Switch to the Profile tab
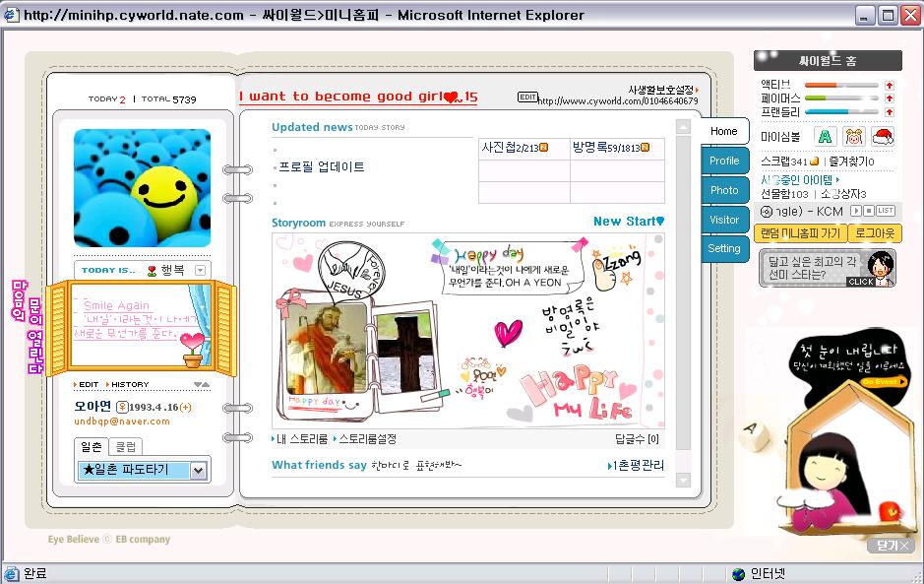This screenshot has height=584, width=924. 724,161
